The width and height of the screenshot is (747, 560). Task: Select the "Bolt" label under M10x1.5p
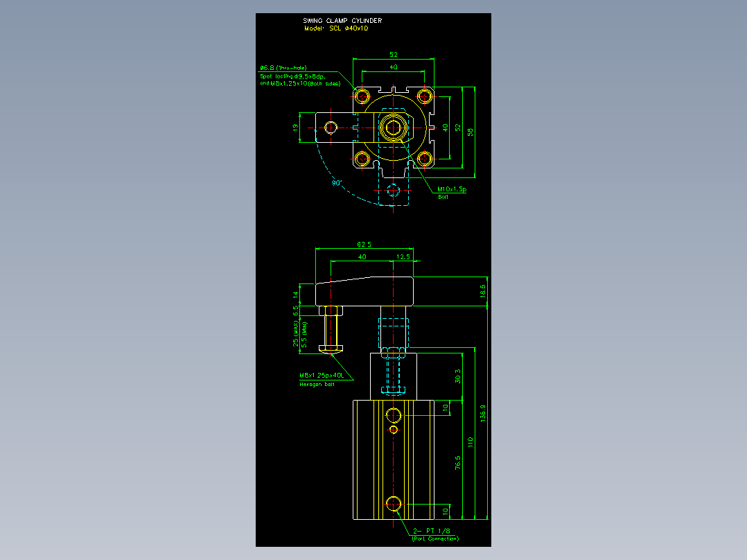click(x=443, y=197)
